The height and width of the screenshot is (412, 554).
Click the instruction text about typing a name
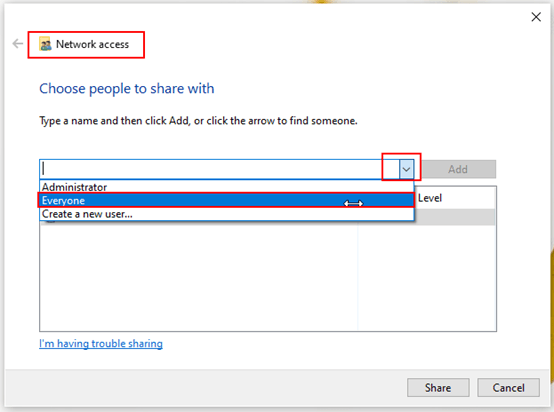[x=198, y=121]
